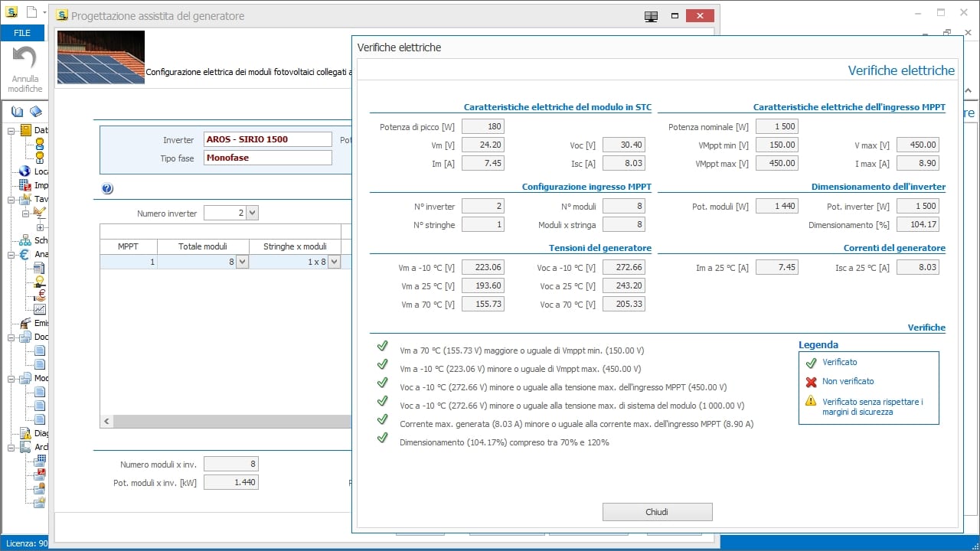Select the Sch network diagram tree icon

click(x=25, y=240)
